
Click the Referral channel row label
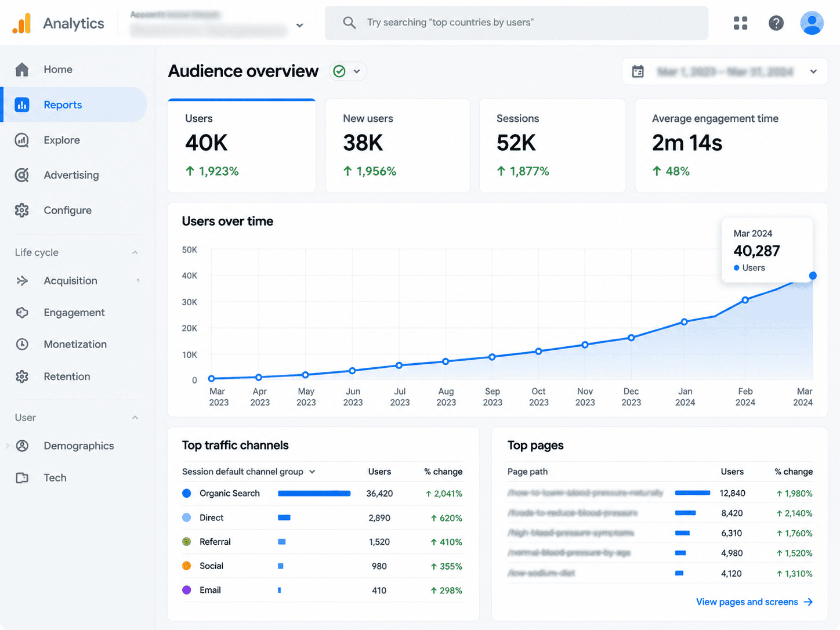click(215, 542)
